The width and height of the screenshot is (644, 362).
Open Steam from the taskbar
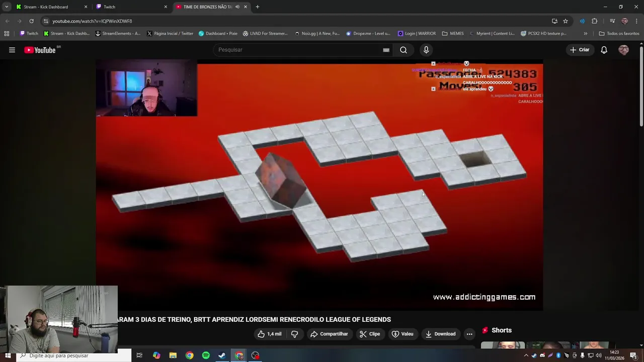pos(222,355)
